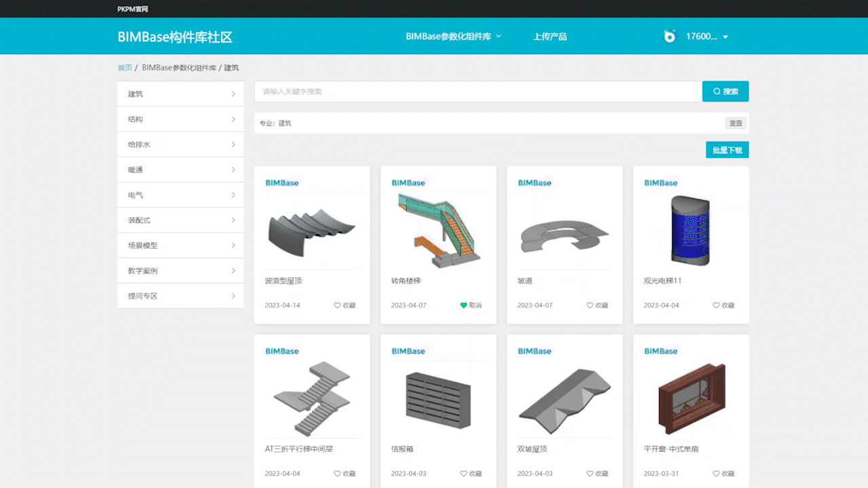Open the 波浪型屋顶 model thumbnail
Image resolution: width=868 pixels, height=488 pixels.
click(x=312, y=232)
